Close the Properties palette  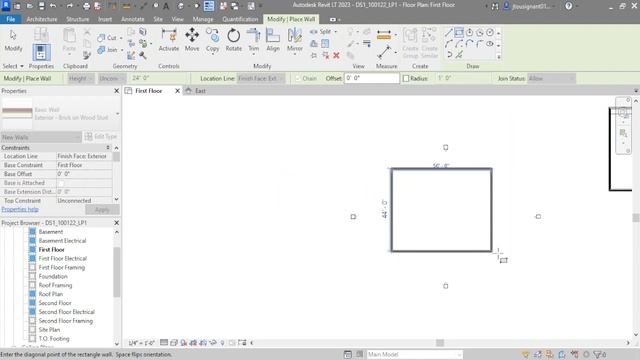[116, 91]
